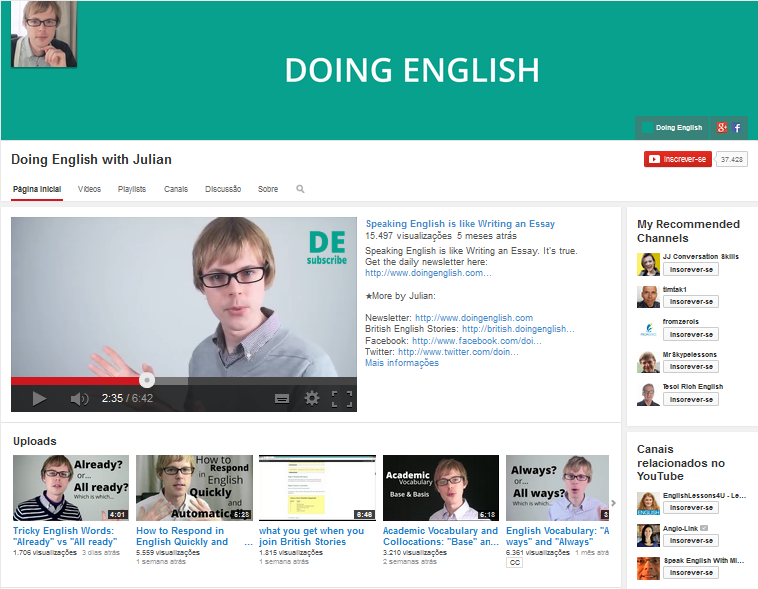Play the featured video

[x=39, y=398]
